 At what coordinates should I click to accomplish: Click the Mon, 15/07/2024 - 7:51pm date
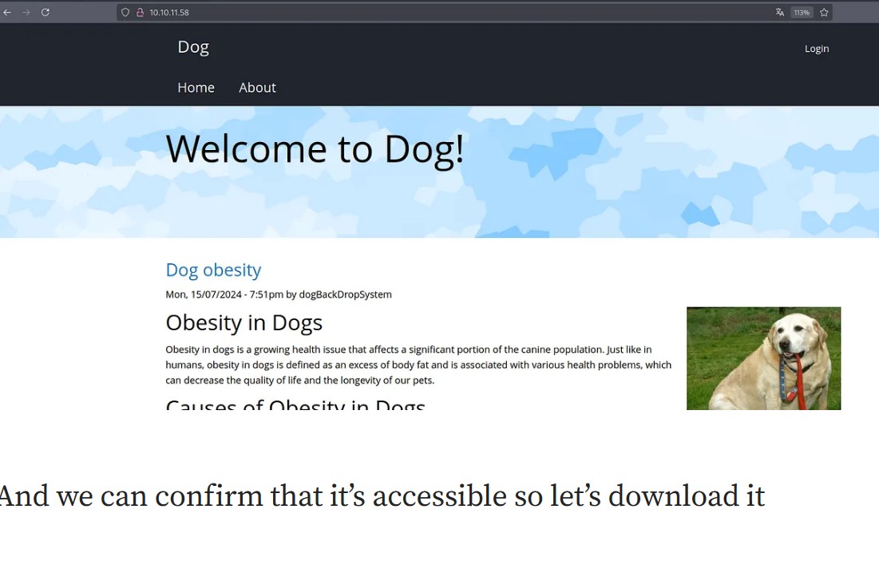pyautogui.click(x=224, y=294)
